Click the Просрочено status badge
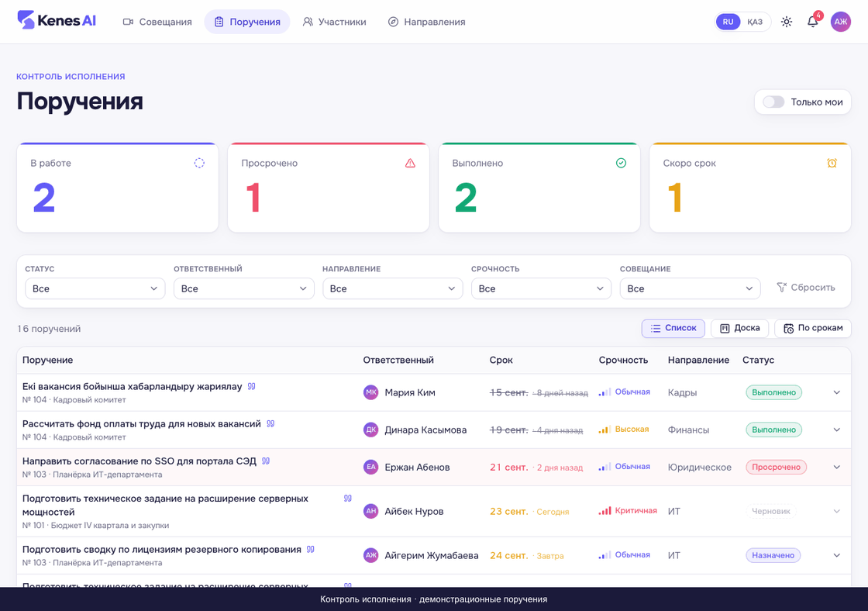868x611 pixels. pyautogui.click(x=776, y=467)
